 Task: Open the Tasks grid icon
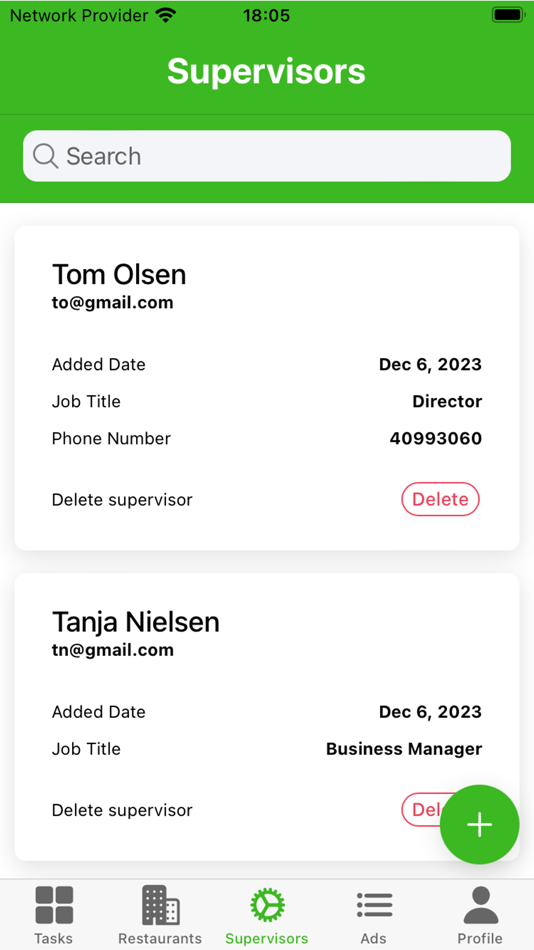click(x=54, y=905)
